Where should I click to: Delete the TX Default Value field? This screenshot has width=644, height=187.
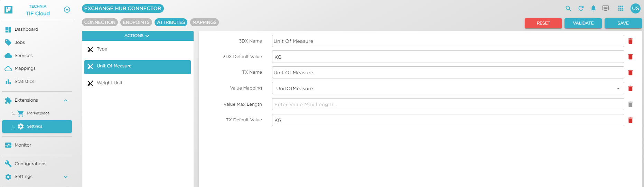(x=630, y=120)
